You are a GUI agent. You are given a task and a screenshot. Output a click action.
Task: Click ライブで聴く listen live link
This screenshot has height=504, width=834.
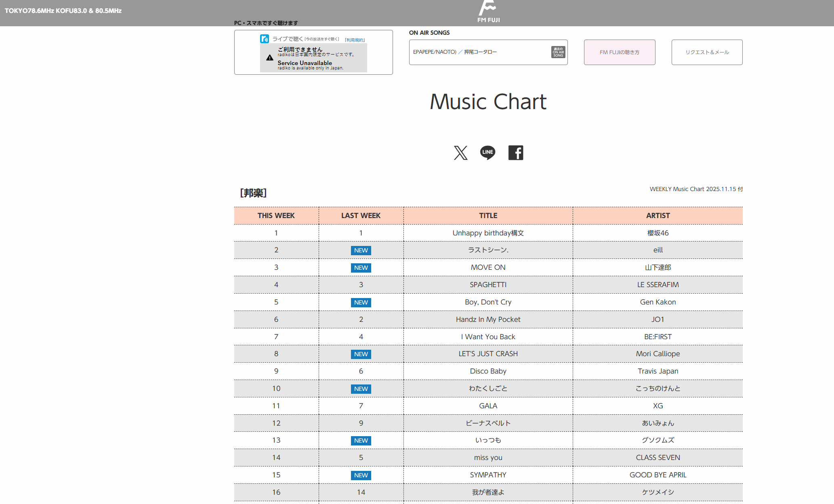point(288,39)
